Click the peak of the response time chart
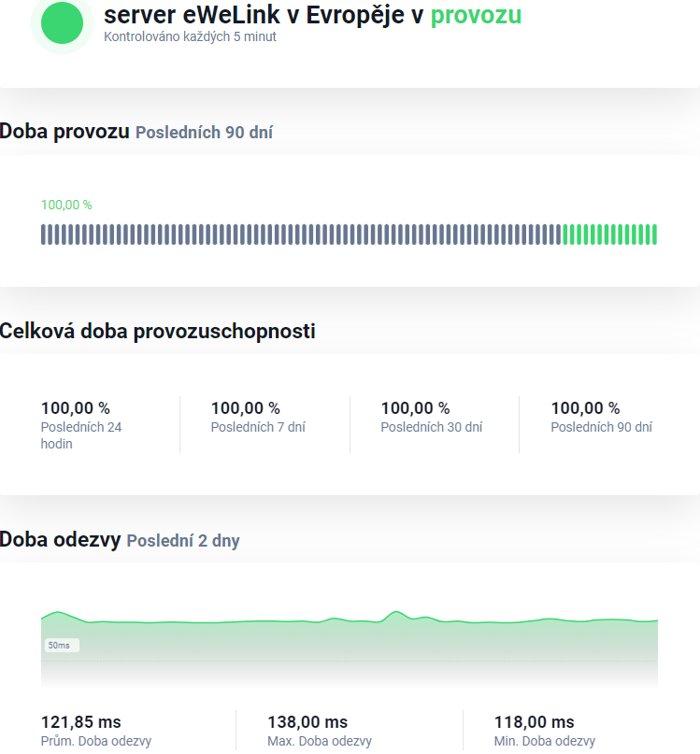 [395, 613]
